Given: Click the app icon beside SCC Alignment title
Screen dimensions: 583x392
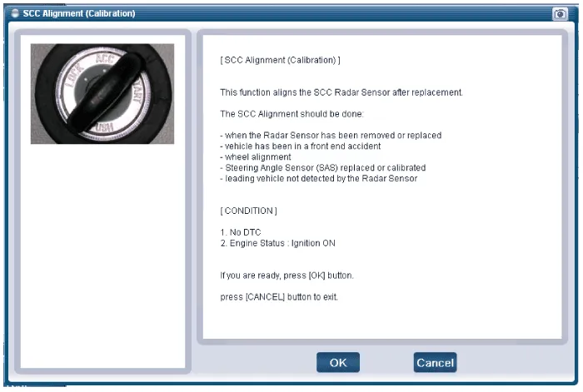Looking at the screenshot, I should (14, 14).
